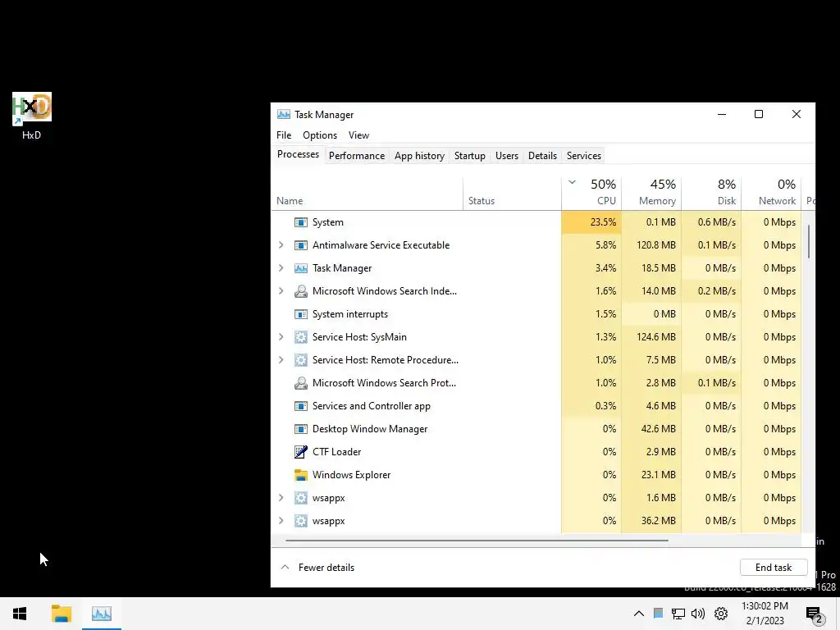Screen dimensions: 840x630
Task: Expand the Microsoft Windows Search Indexer row
Action: point(281,291)
